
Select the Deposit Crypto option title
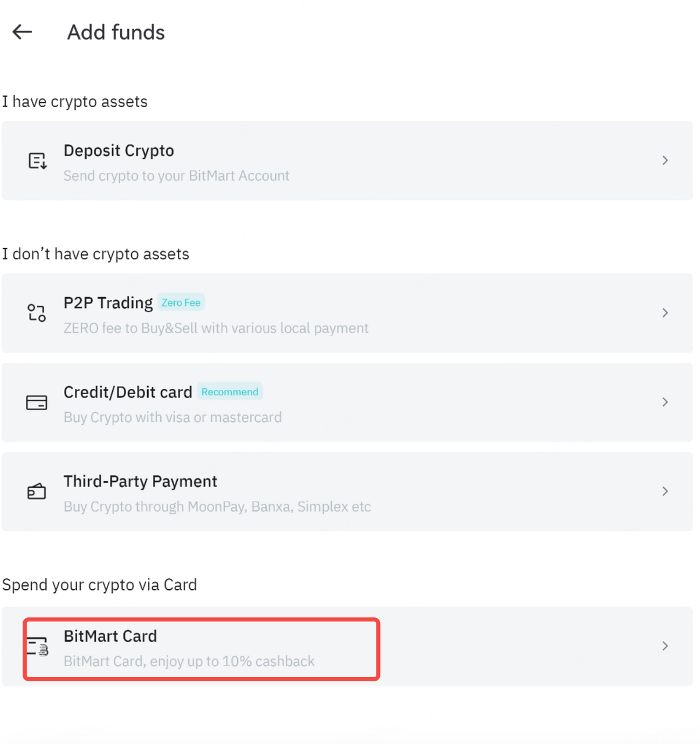tap(119, 151)
